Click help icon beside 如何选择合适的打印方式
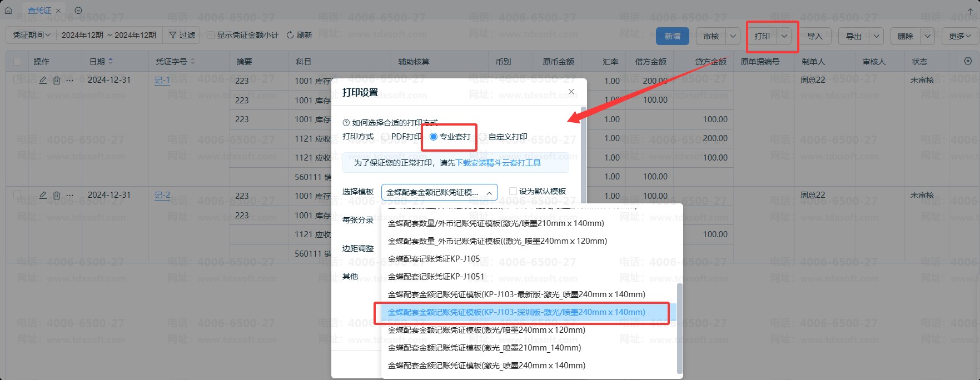This screenshot has height=380, width=980. click(346, 123)
